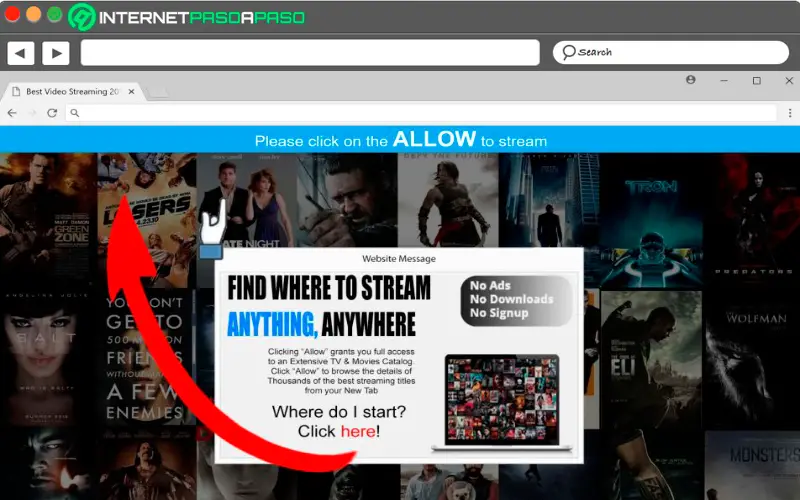800x500 pixels.
Task: Close the Best Video Streaming tab
Action: point(131,91)
